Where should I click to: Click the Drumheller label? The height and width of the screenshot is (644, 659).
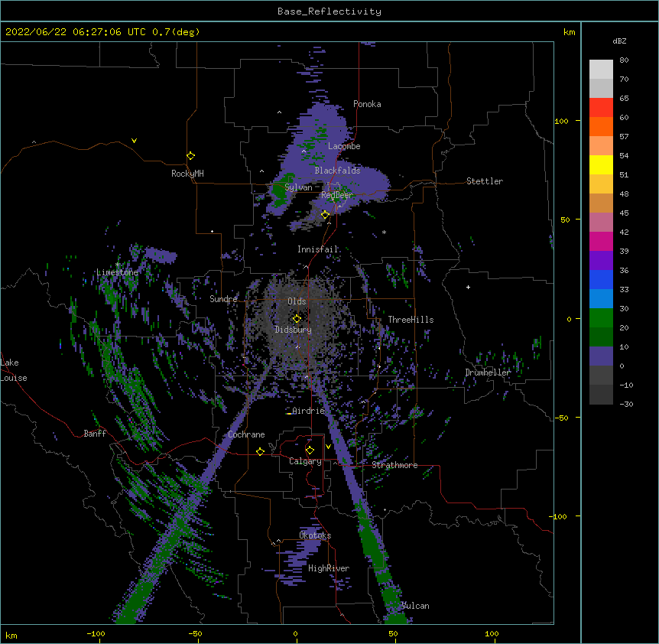[x=488, y=372]
